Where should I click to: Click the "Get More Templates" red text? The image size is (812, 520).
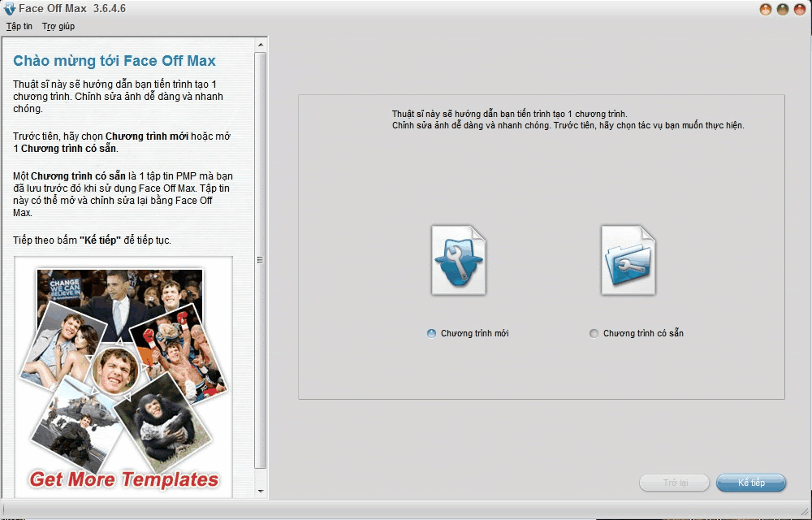pyautogui.click(x=123, y=479)
